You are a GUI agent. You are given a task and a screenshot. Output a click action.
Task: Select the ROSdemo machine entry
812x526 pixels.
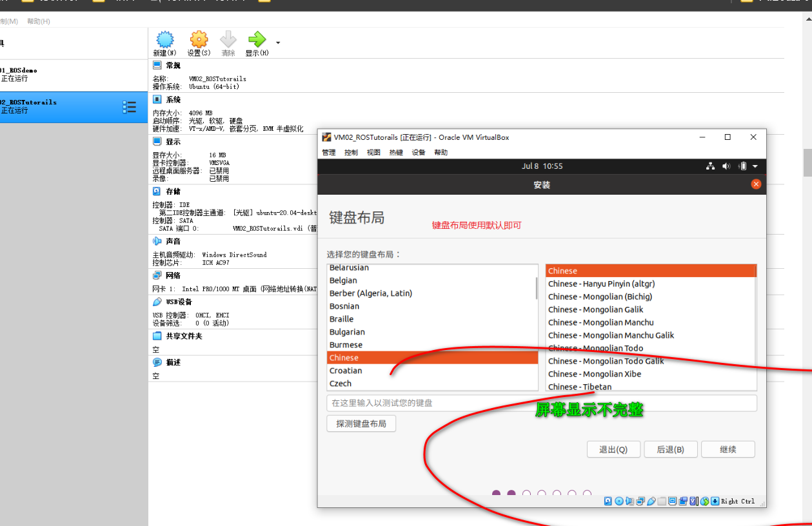tap(74, 75)
